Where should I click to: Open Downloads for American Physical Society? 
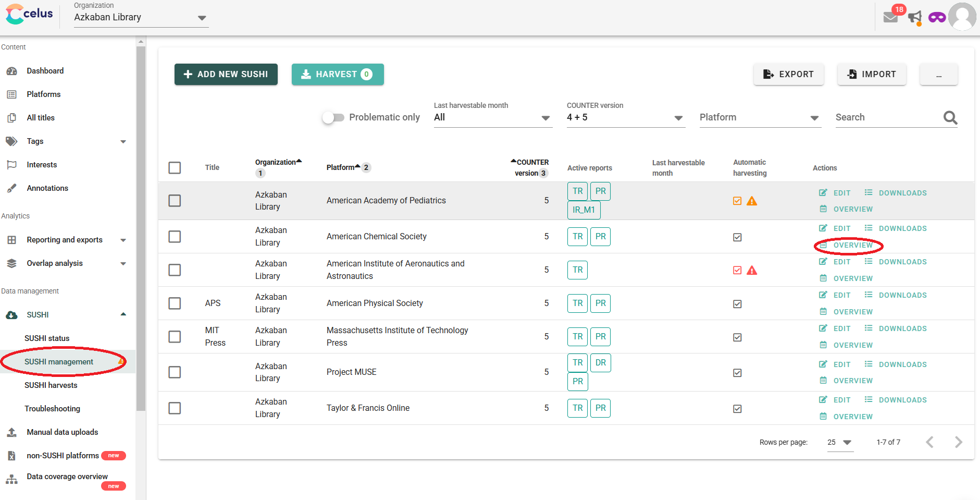(896, 295)
